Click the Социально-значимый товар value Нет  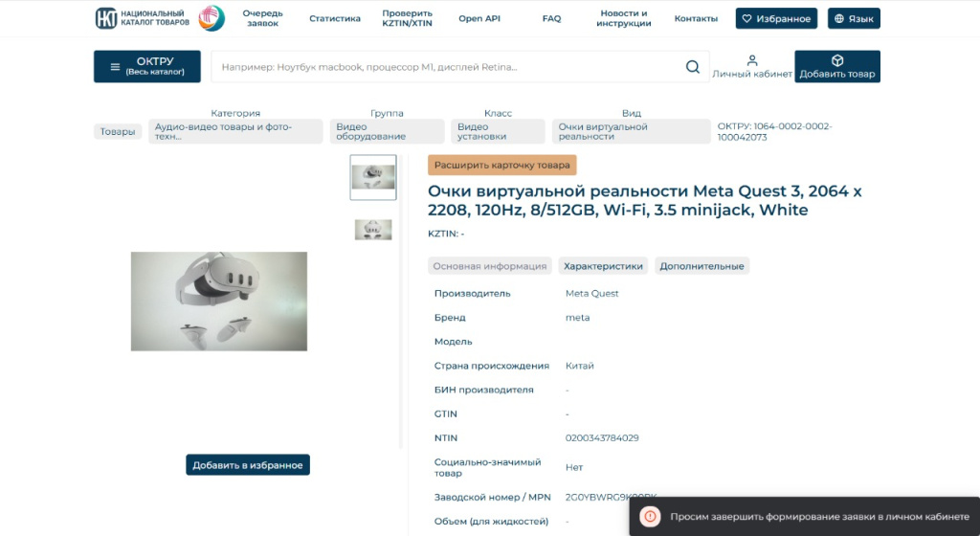point(574,467)
